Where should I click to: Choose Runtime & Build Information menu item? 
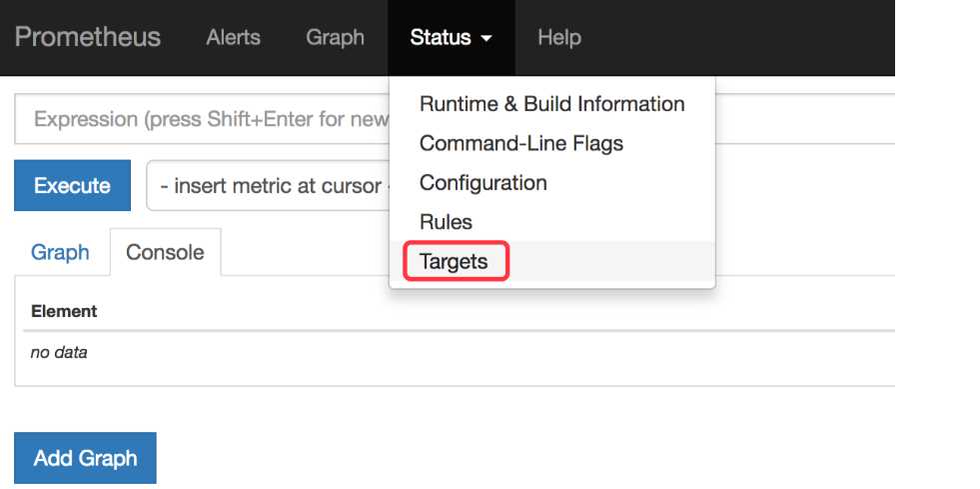551,104
